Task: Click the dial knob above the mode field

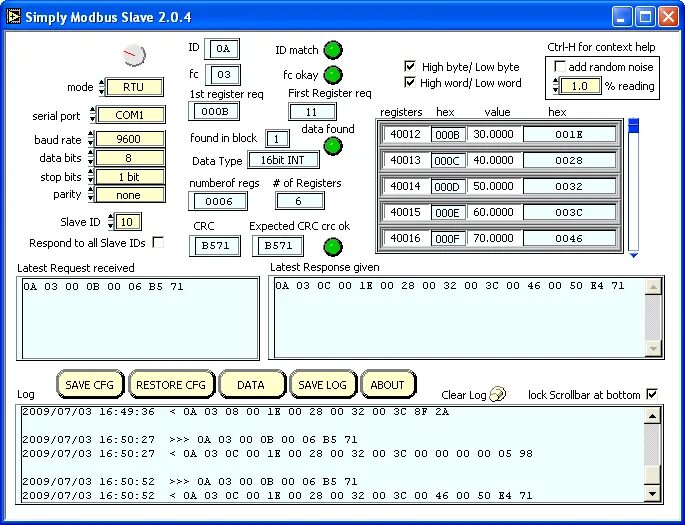Action: [134, 55]
